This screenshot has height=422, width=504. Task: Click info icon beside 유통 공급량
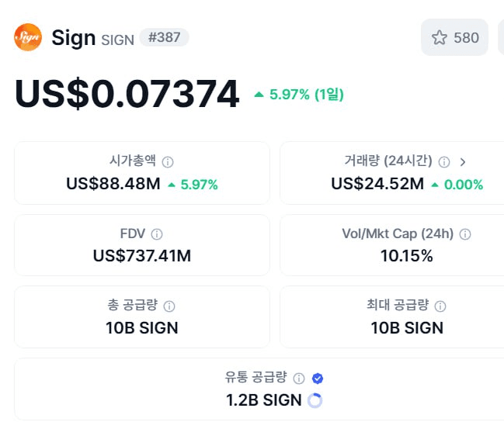pos(299,379)
